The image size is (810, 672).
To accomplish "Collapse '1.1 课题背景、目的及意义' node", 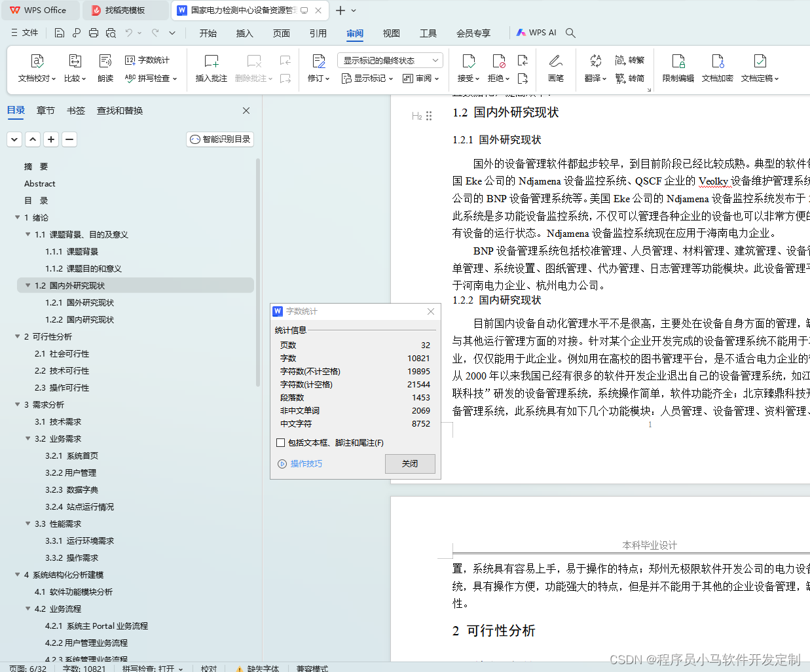I will point(28,234).
